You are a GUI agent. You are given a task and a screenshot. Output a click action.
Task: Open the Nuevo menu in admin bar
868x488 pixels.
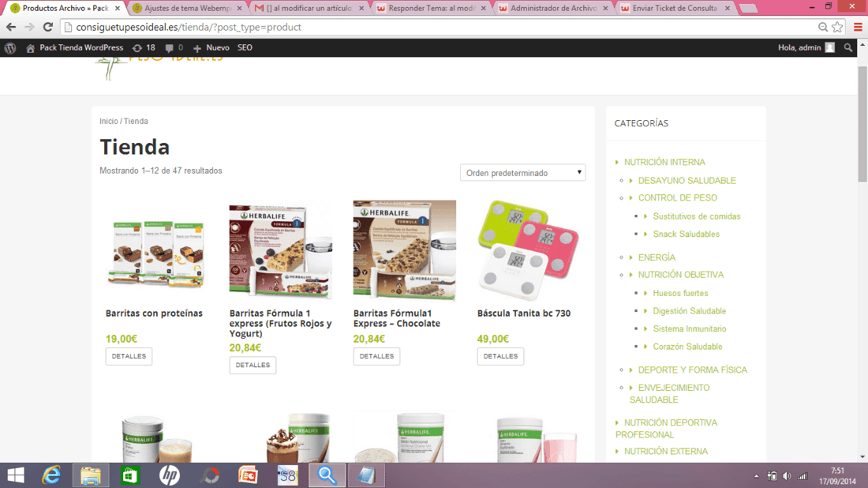[211, 47]
